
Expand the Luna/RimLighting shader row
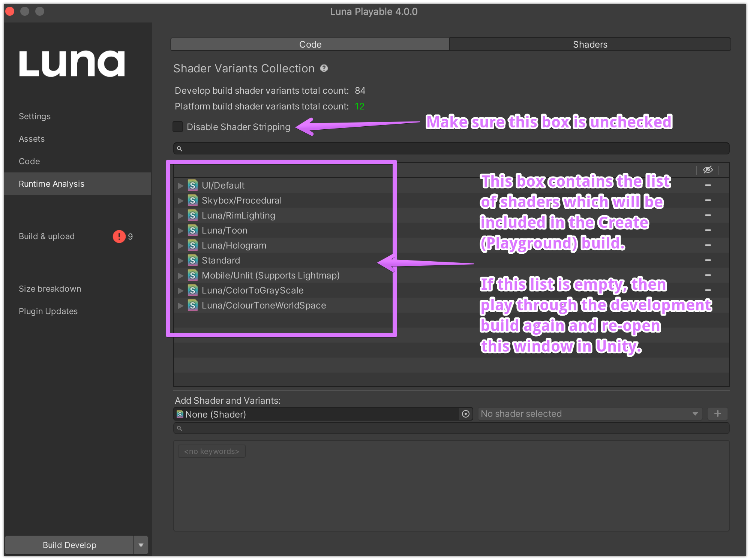(x=180, y=215)
